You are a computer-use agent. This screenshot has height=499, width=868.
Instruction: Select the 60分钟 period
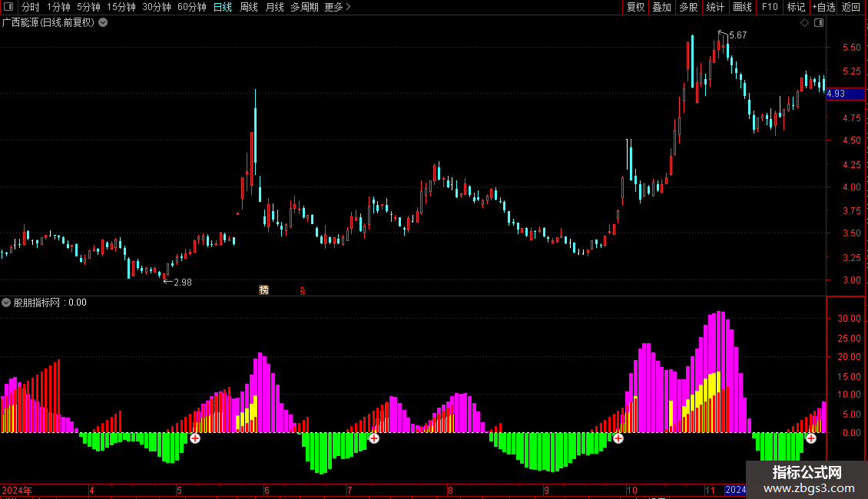192,7
